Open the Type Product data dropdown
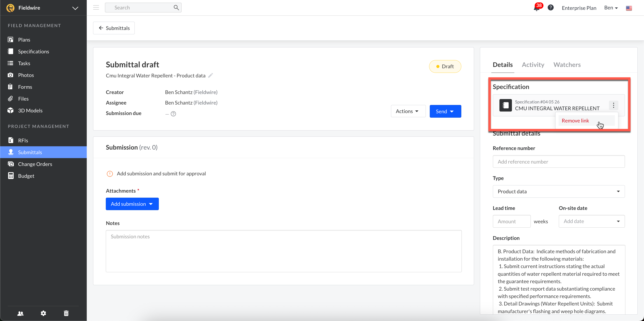 coord(559,192)
